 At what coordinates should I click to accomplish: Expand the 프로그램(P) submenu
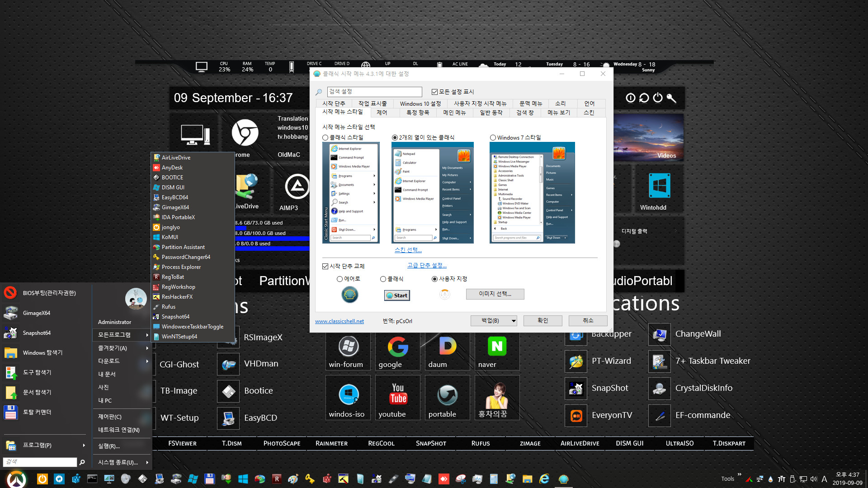click(45, 445)
